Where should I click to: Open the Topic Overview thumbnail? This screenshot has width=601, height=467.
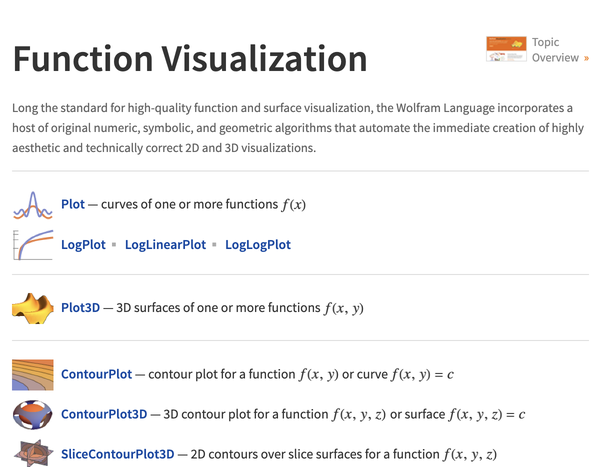[x=506, y=50]
